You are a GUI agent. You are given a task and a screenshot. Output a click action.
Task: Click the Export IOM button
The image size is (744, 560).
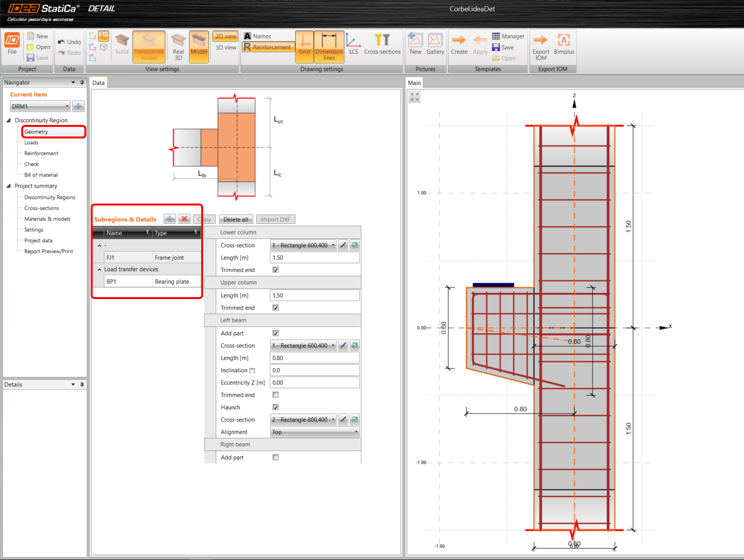[540, 46]
